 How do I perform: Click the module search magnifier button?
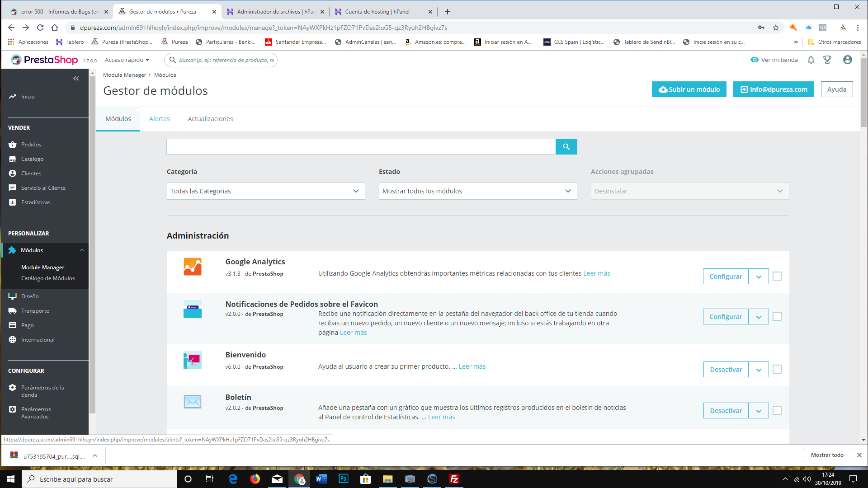(566, 147)
